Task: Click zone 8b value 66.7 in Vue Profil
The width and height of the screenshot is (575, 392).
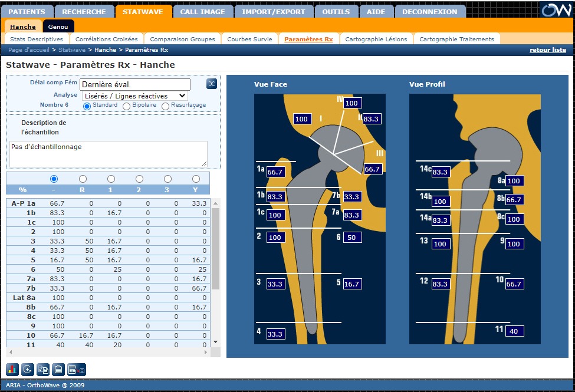Action: tap(514, 200)
